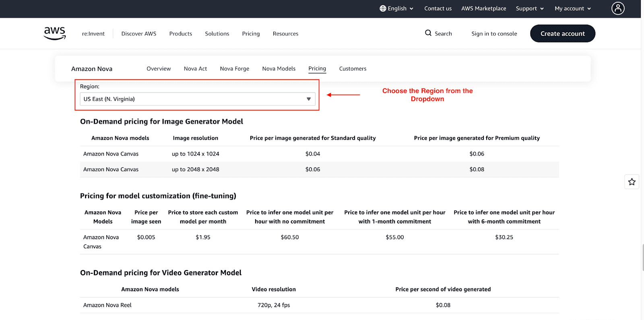Image resolution: width=644 pixels, height=320 pixels.
Task: Select the Pricing tab under Amazon Nova
Action: click(x=317, y=69)
